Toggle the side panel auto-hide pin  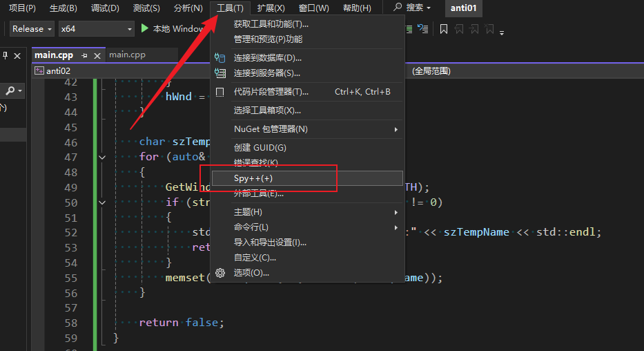tap(6, 55)
